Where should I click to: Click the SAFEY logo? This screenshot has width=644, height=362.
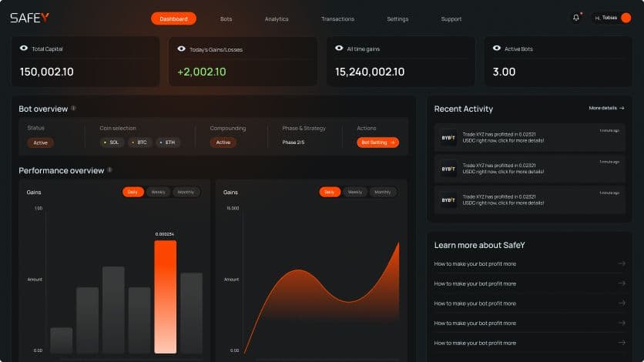pyautogui.click(x=29, y=18)
